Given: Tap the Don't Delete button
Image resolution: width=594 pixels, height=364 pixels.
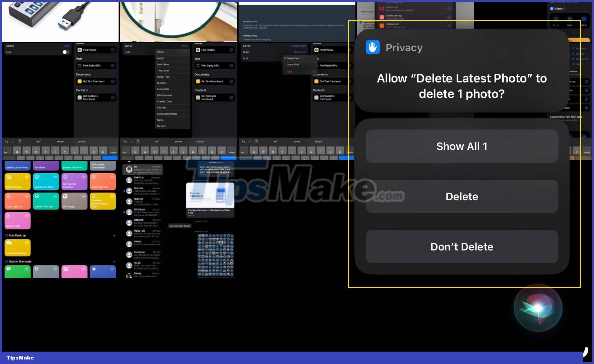Looking at the screenshot, I should [462, 247].
